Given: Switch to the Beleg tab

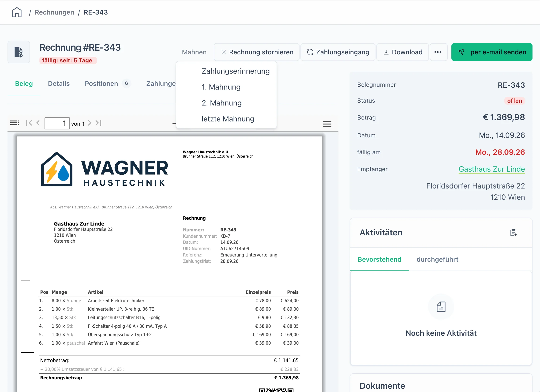Looking at the screenshot, I should 24,84.
